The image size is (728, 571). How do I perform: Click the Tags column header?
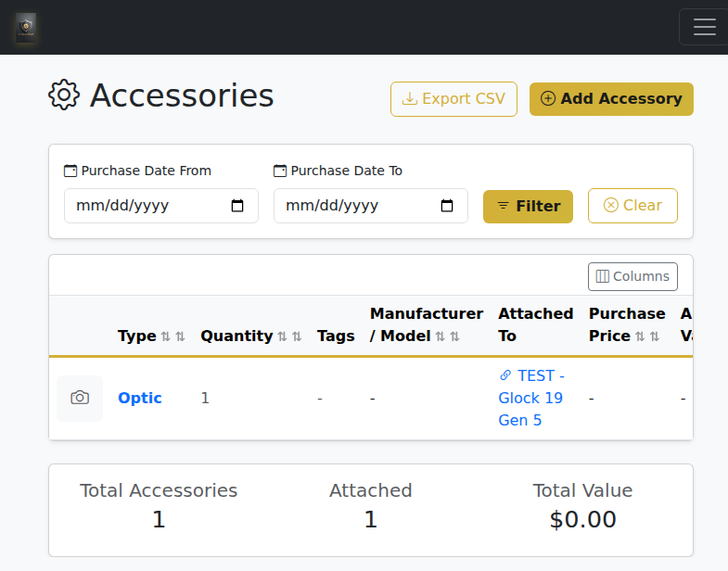click(x=336, y=336)
